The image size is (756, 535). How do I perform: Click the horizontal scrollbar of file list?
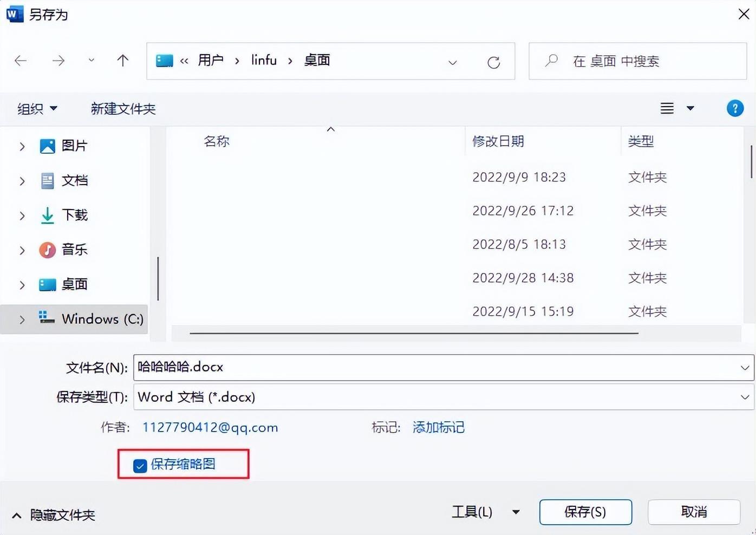pyautogui.click(x=414, y=333)
